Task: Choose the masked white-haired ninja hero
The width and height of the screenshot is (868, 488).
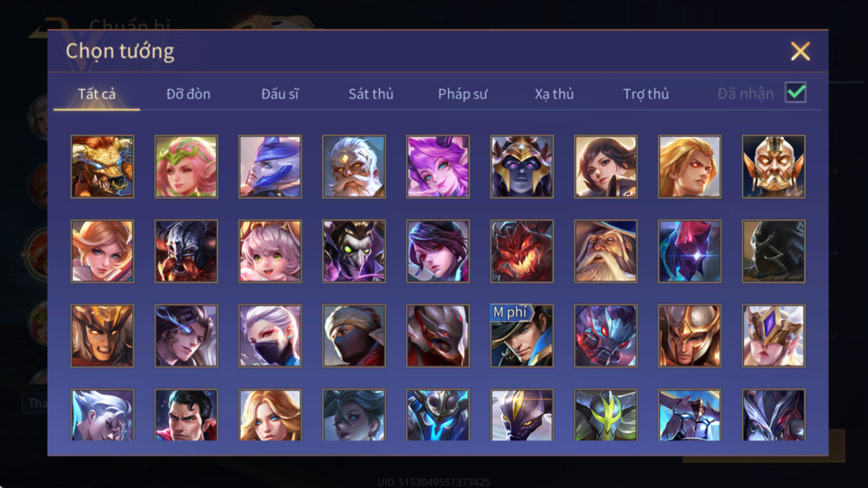Action: [270, 336]
